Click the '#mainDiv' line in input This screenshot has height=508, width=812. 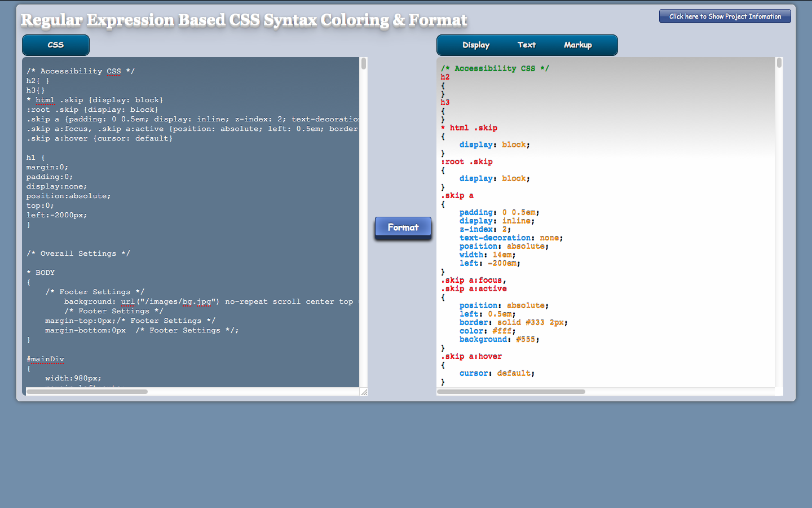45,359
